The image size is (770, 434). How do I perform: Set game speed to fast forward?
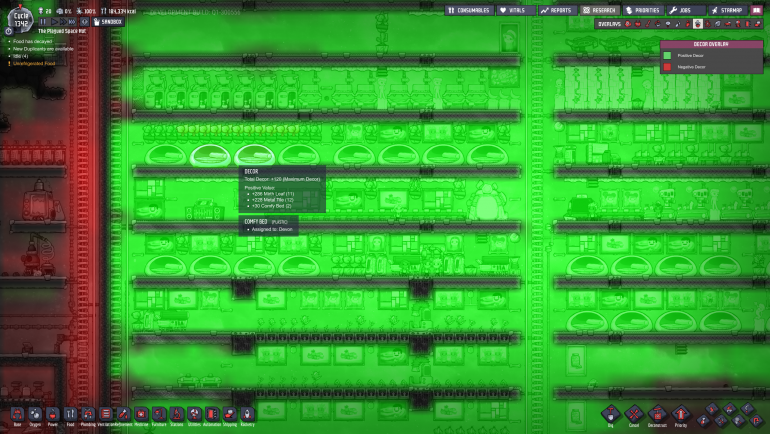click(x=63, y=22)
